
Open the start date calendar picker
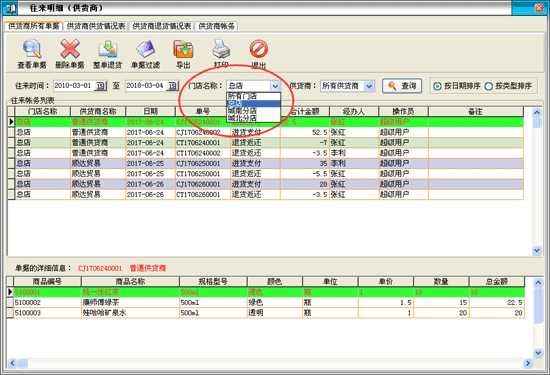click(101, 86)
